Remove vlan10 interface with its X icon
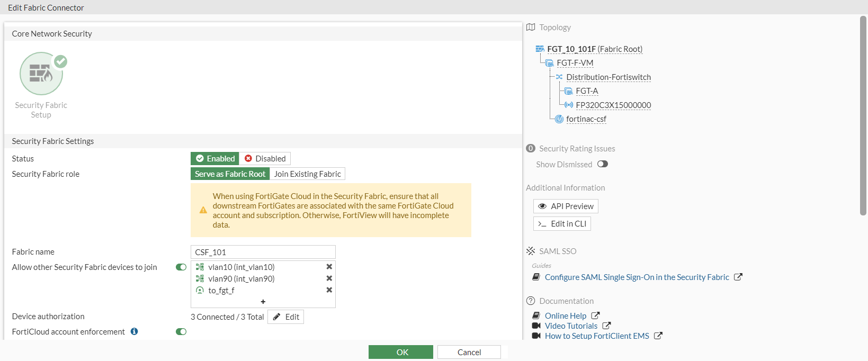The image size is (868, 361). tap(329, 267)
